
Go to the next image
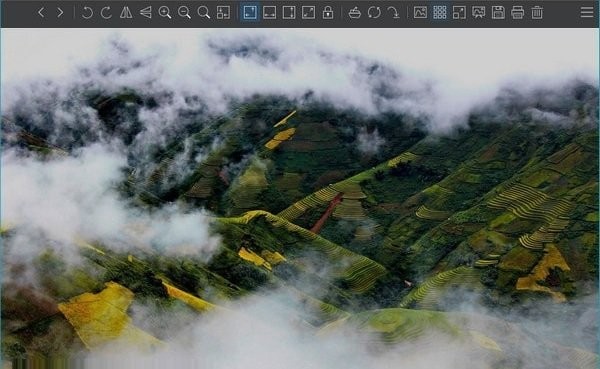click(60, 13)
